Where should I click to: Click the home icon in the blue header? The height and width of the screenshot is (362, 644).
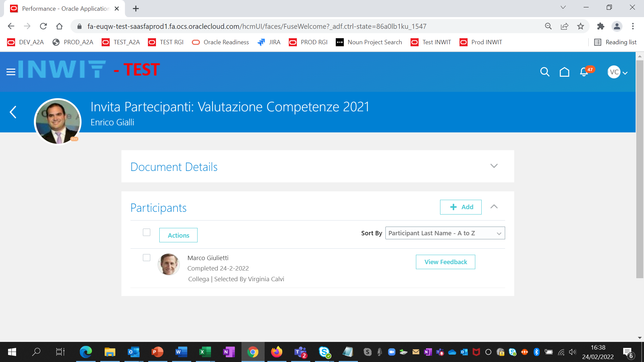(564, 72)
